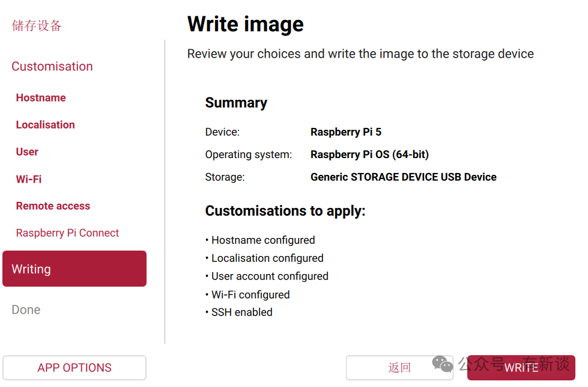Click the Raspberry Pi OS (64-bit) value
588x387 pixels.
[369, 154]
